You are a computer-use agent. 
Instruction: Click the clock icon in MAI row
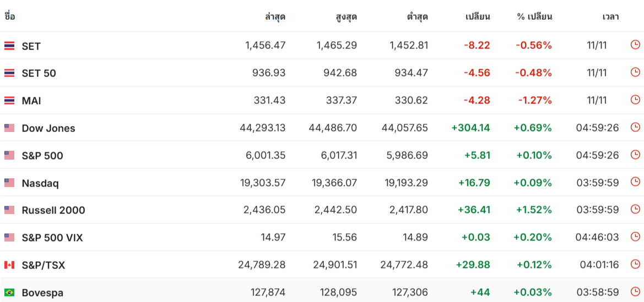[x=635, y=100]
